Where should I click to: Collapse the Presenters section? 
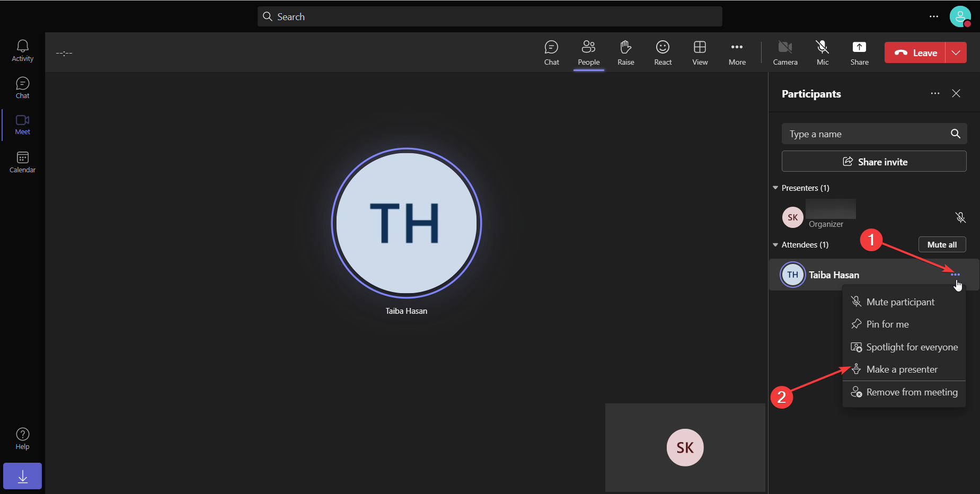pos(775,188)
